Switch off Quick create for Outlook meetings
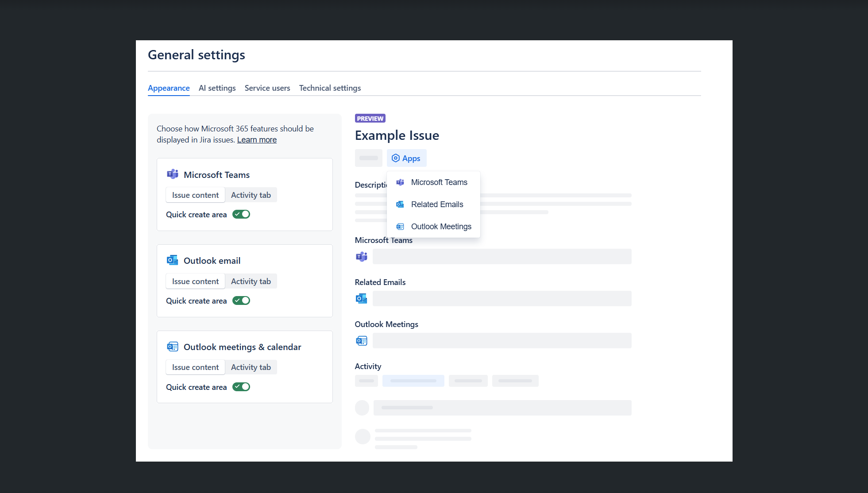 tap(241, 387)
